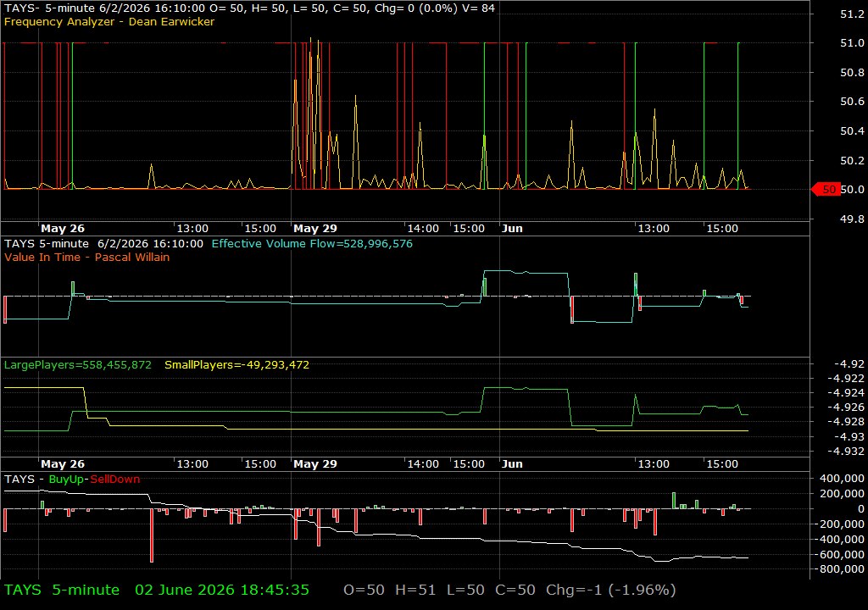The image size is (868, 610).
Task: Click the 50.4 price axis label
Action: 852,131
